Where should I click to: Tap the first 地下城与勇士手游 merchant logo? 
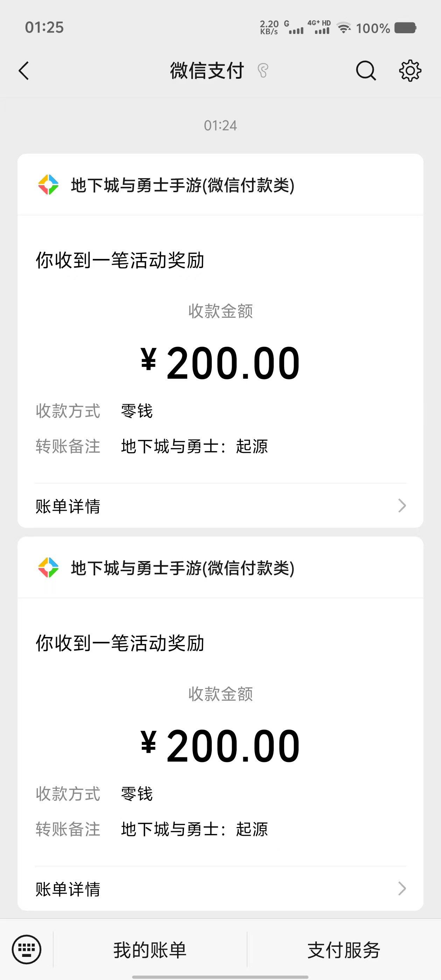coord(48,184)
